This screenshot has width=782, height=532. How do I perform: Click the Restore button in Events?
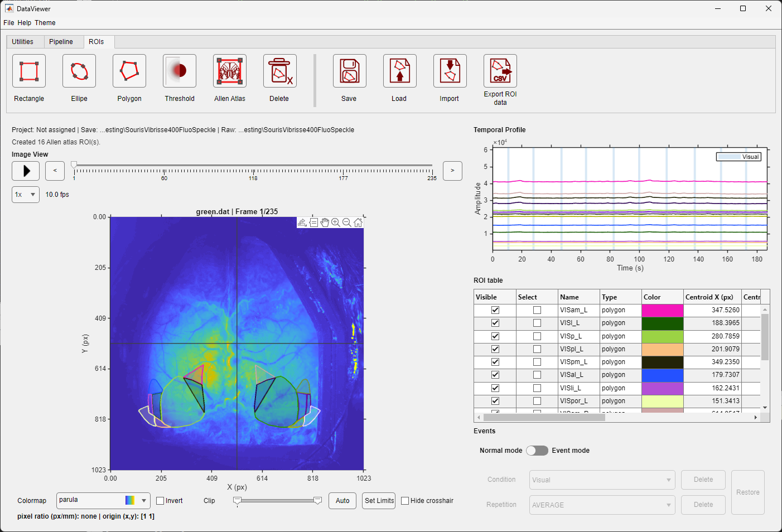748,492
